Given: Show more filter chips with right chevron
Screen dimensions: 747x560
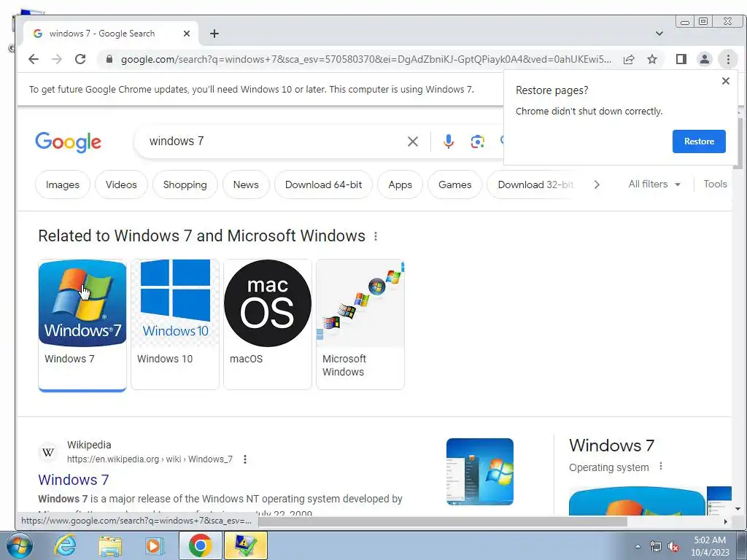Looking at the screenshot, I should click(597, 184).
